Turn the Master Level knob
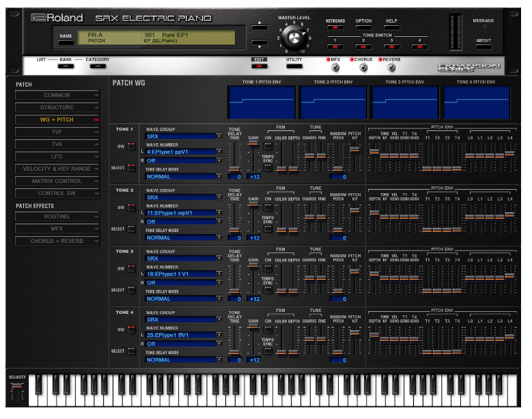 (x=294, y=38)
